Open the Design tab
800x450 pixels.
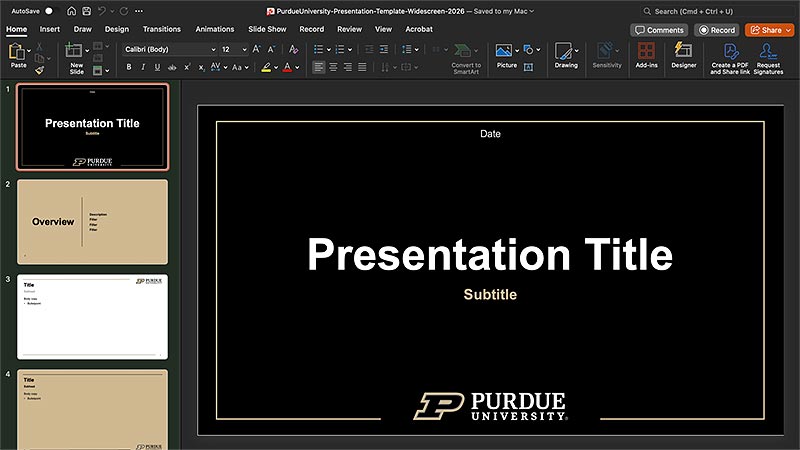(x=117, y=29)
